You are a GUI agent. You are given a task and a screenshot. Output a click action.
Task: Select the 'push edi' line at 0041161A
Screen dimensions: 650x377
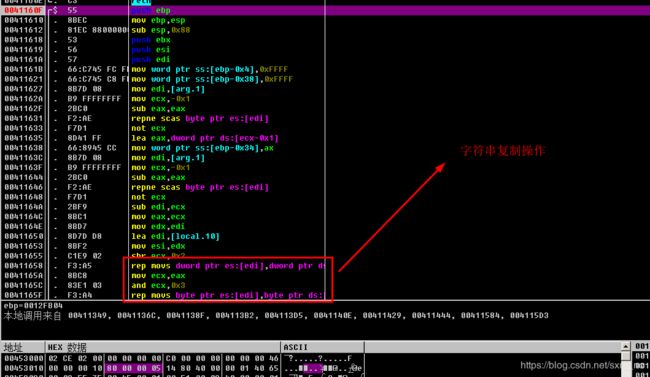151,60
